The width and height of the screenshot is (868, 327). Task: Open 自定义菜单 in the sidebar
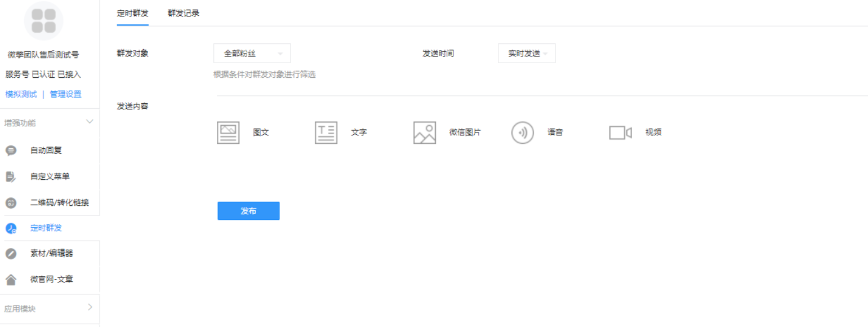tap(50, 177)
